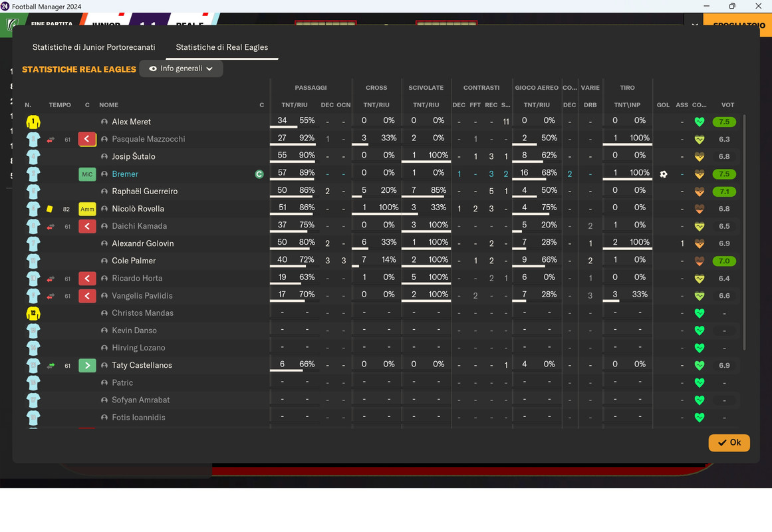This screenshot has width=772, height=532.
Task: Click Cole Palmer's condition heart icon
Action: pos(699,261)
